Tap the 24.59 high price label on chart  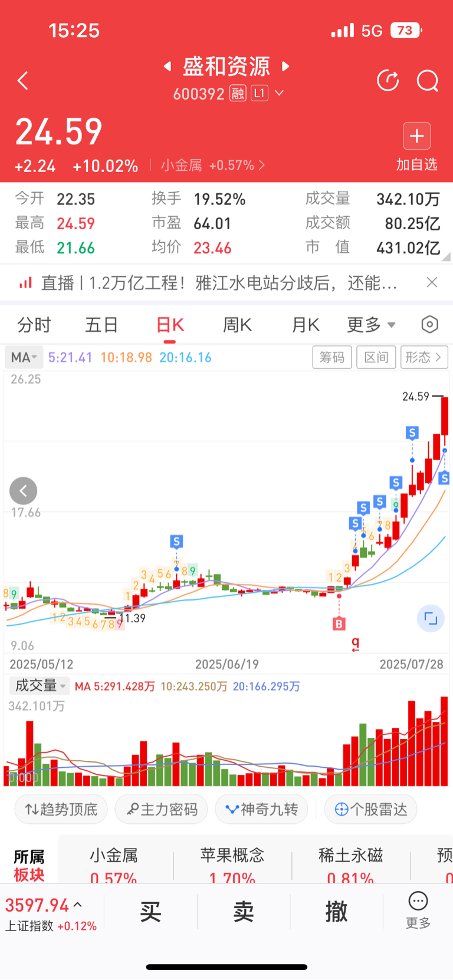[416, 397]
